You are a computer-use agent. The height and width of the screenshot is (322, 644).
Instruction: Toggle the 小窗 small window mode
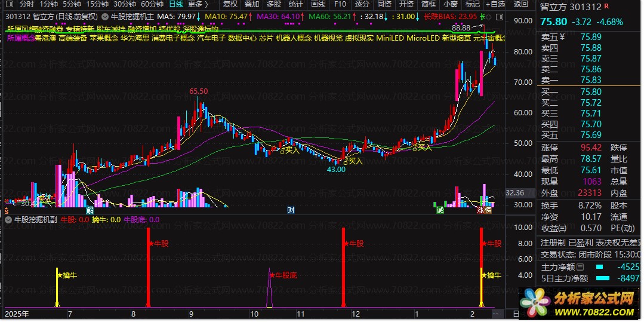451,5
